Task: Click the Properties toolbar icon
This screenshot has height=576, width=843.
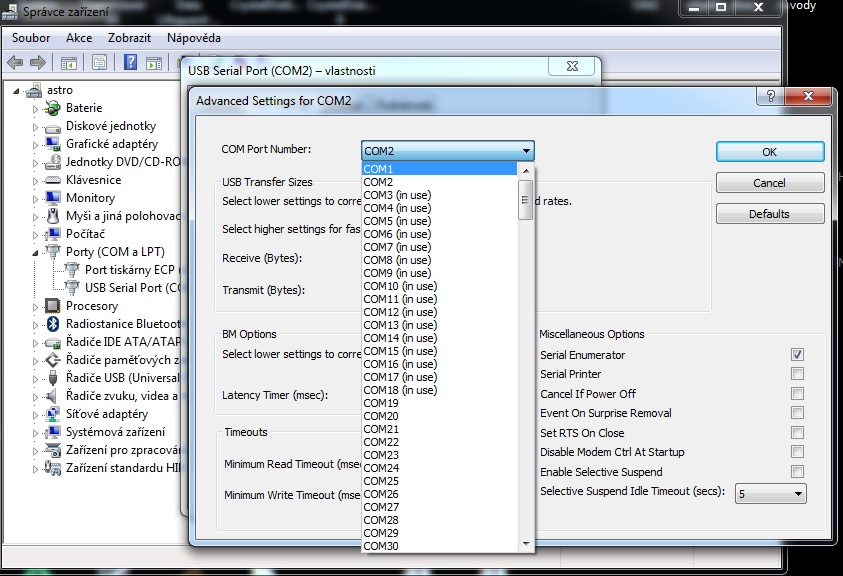Action: click(x=99, y=62)
